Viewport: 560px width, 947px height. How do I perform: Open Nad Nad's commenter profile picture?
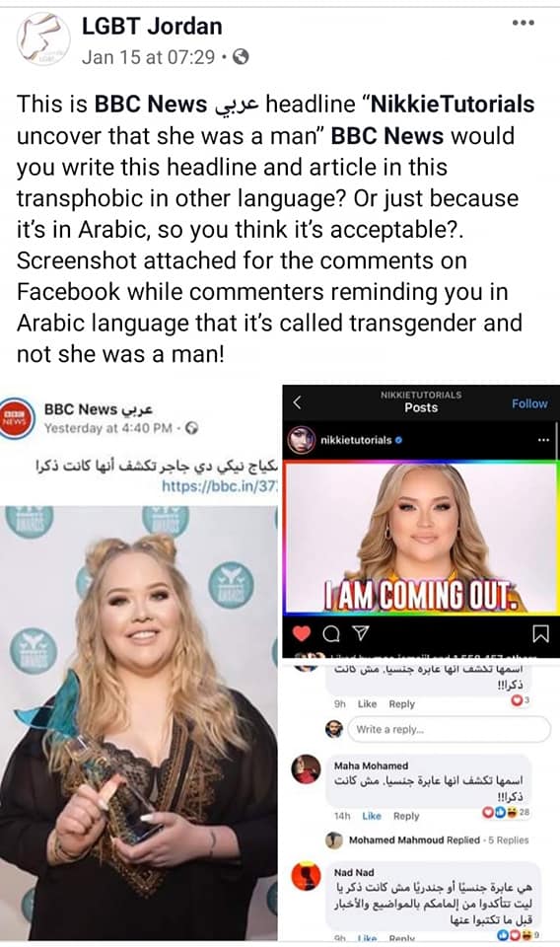click(x=306, y=876)
